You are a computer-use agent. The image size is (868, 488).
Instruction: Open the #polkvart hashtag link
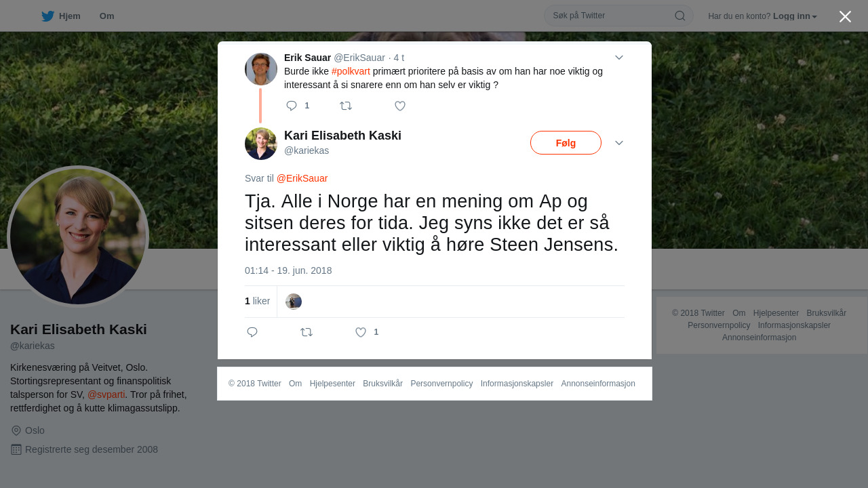click(351, 71)
